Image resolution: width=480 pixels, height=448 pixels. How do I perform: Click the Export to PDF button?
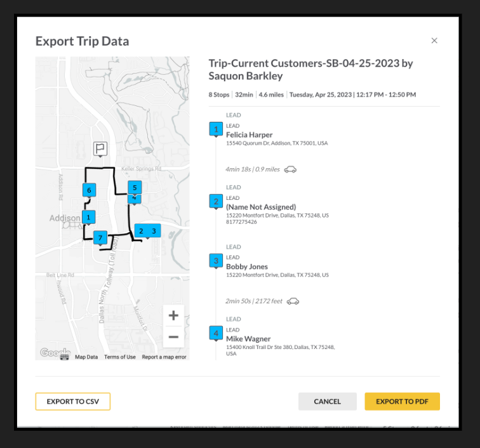402,402
